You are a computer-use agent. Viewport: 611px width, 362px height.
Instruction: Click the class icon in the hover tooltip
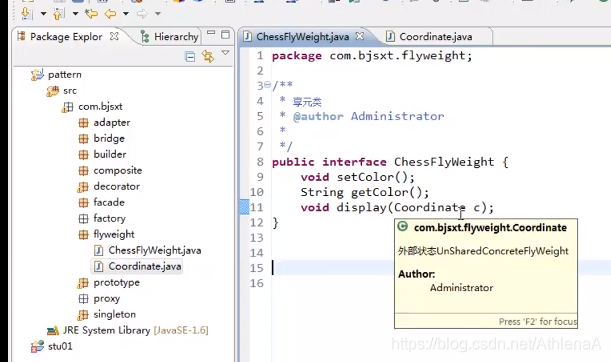pyautogui.click(x=403, y=226)
